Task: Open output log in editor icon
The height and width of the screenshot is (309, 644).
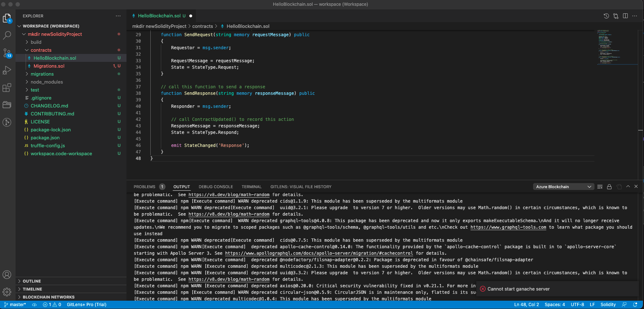Action: [619, 187]
